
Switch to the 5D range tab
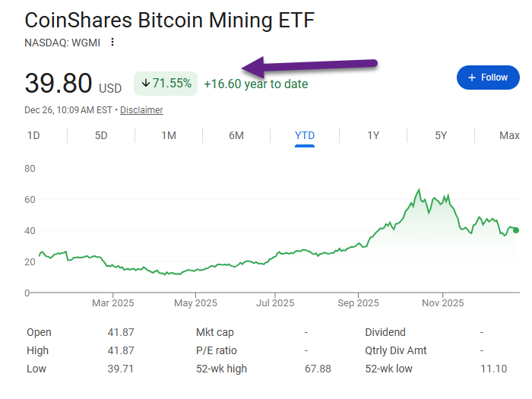coord(101,136)
